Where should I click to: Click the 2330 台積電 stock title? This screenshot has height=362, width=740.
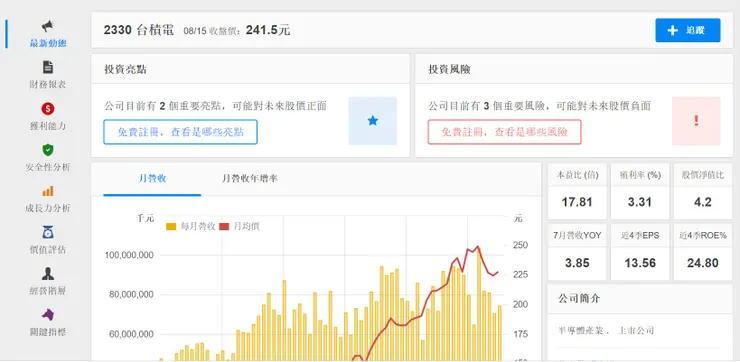139,30
